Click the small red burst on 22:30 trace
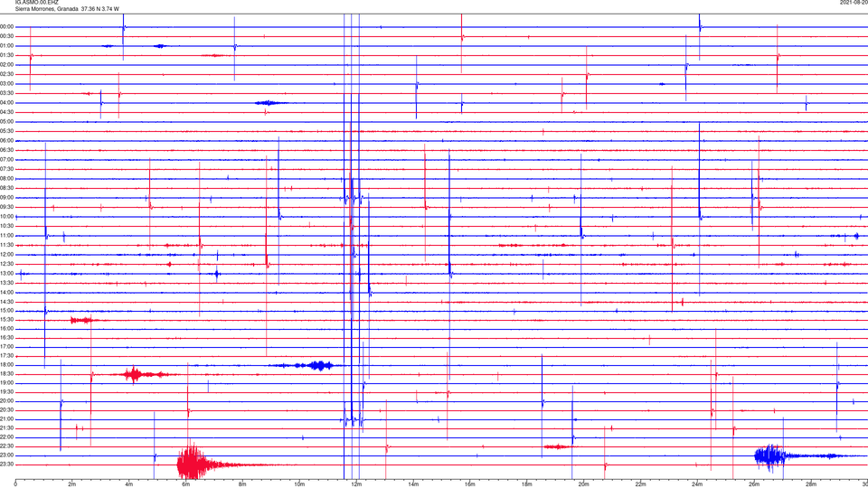868x488 pixels. pos(558,446)
